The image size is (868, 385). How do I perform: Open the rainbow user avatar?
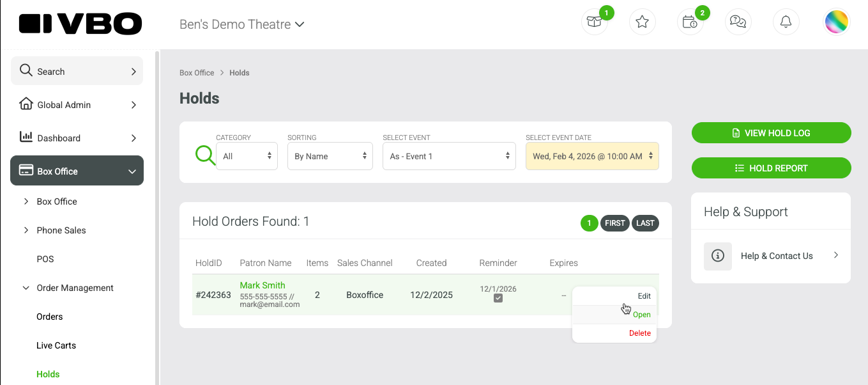[837, 22]
